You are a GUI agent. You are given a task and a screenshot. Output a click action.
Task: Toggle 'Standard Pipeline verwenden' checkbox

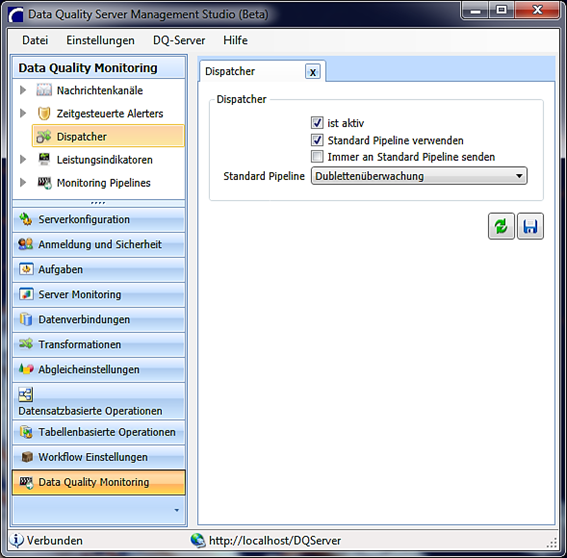coord(317,140)
